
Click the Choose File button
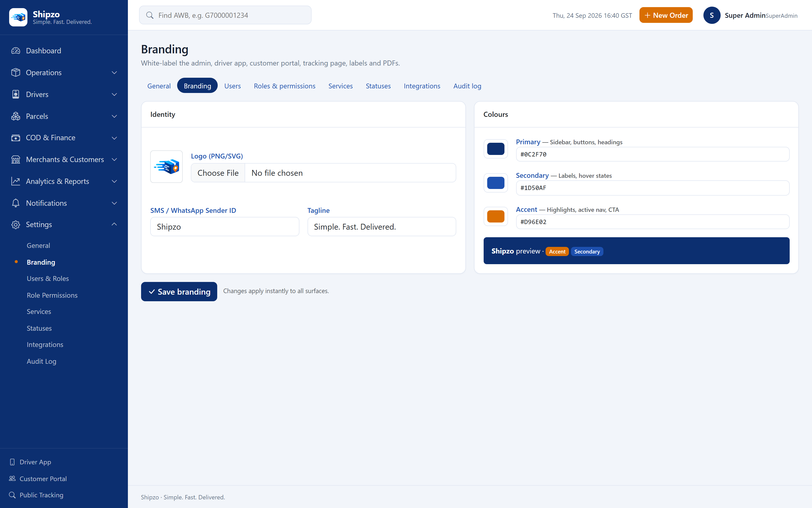(218, 173)
